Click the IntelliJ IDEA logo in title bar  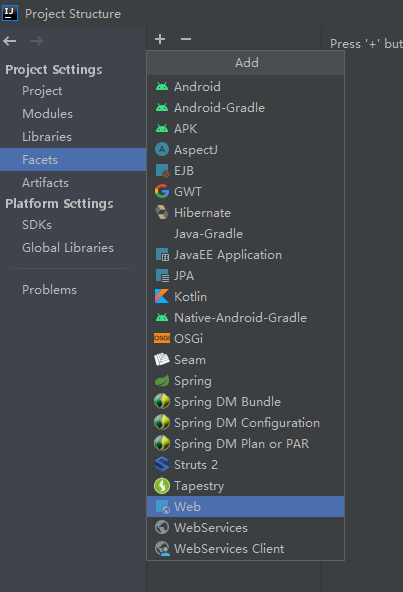[x=9, y=13]
